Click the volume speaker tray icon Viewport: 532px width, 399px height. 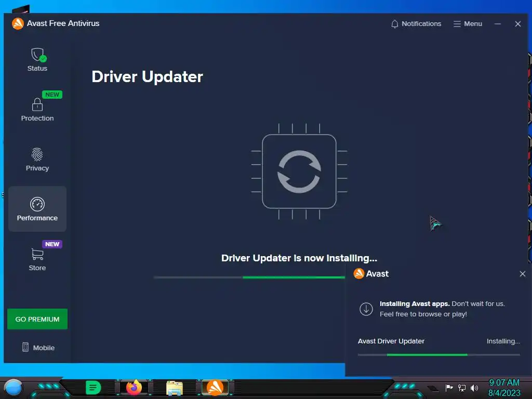pos(474,388)
